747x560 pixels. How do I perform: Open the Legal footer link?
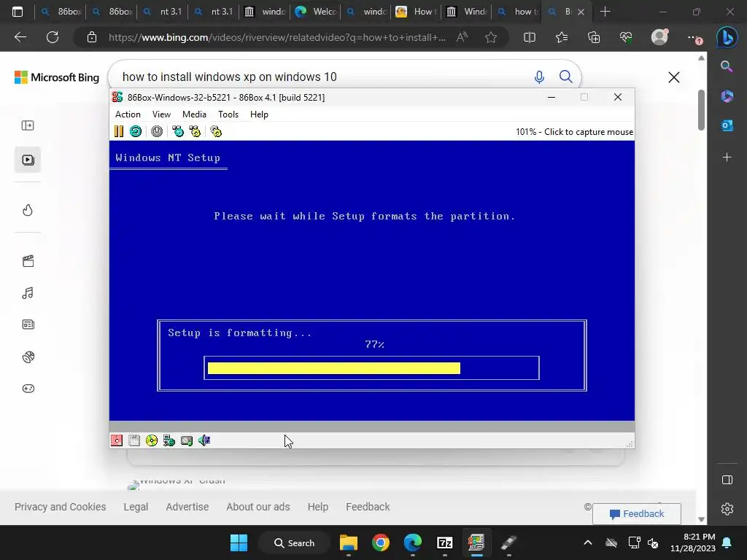(136, 507)
